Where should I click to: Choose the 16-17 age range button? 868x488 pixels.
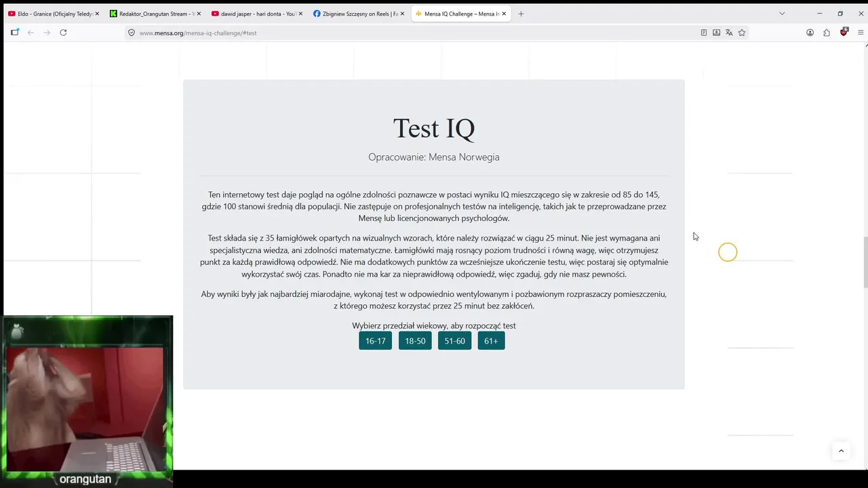375,341
